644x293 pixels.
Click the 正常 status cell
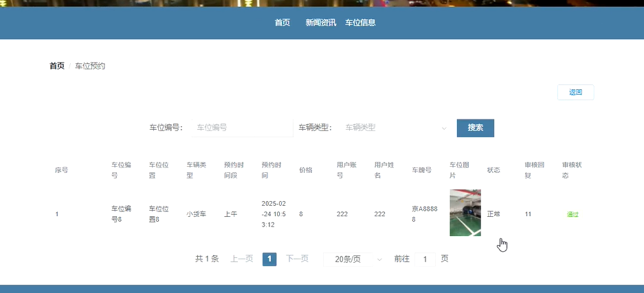pyautogui.click(x=493, y=214)
